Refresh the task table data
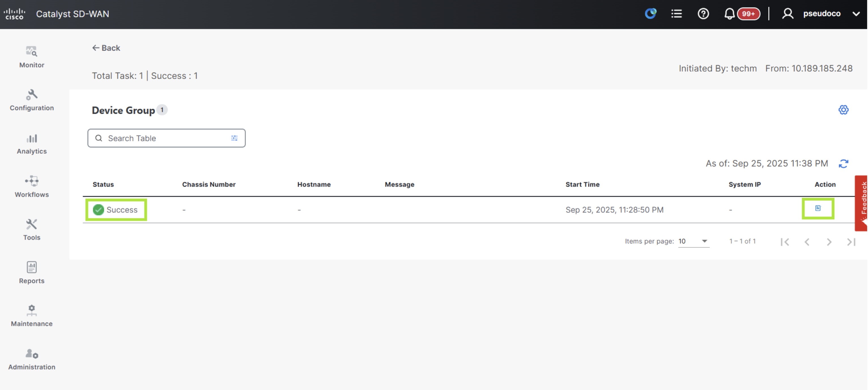 point(843,164)
